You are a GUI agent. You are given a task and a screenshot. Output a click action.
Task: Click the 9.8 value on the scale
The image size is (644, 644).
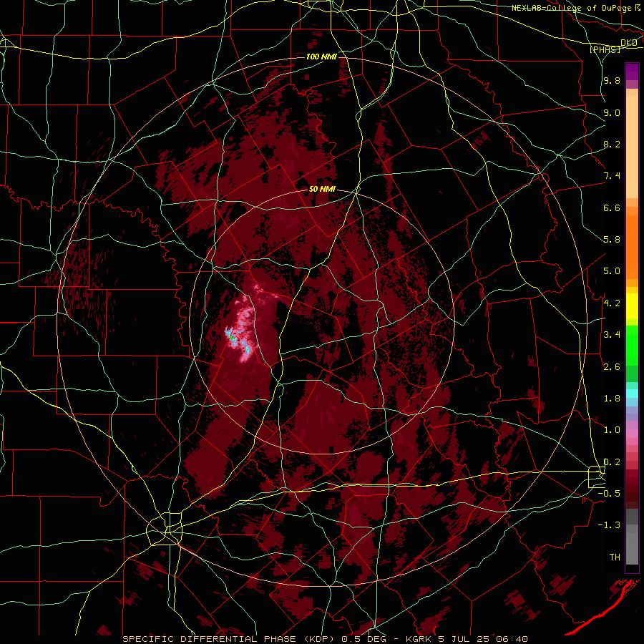point(612,81)
